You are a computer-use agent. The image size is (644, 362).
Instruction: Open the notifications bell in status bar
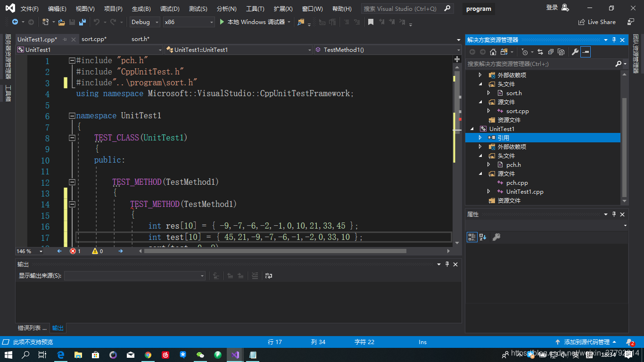click(x=630, y=342)
